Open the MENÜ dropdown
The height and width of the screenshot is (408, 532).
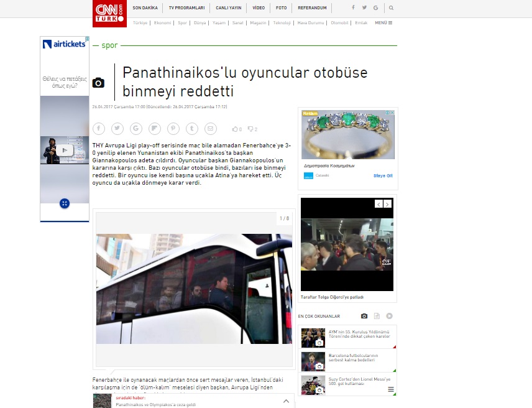tap(383, 23)
